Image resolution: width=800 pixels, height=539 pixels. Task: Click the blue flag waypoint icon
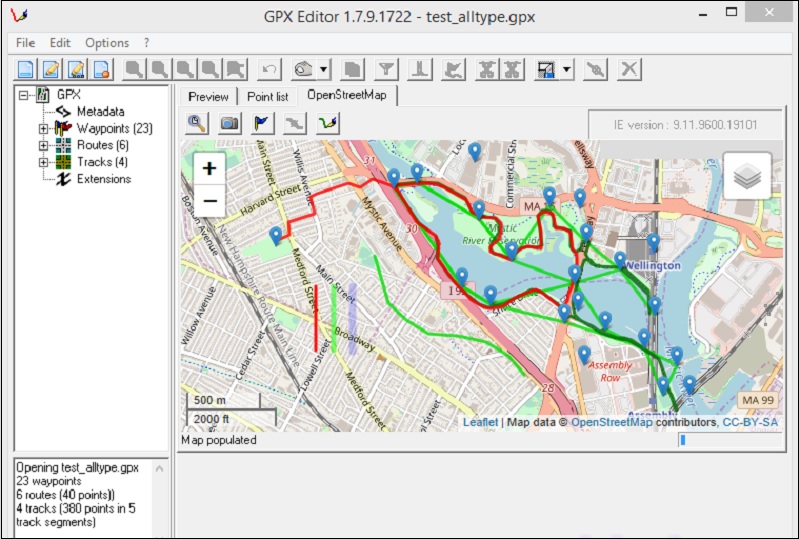(x=262, y=123)
